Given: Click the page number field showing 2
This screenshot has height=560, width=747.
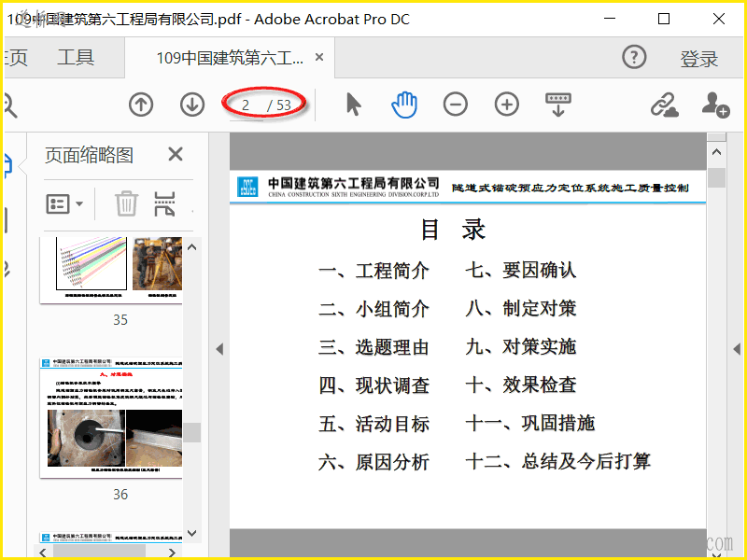Looking at the screenshot, I should click(x=246, y=105).
